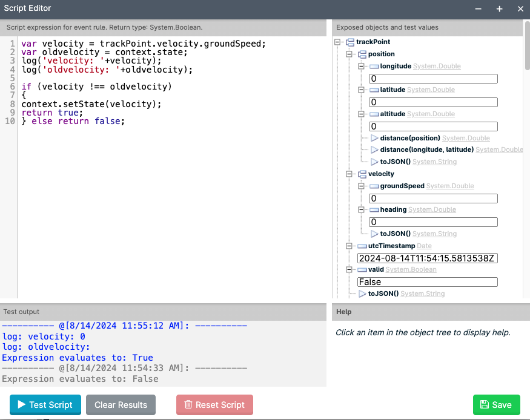This screenshot has height=420, width=530.
Task: Collapse the heading node
Action: point(361,209)
